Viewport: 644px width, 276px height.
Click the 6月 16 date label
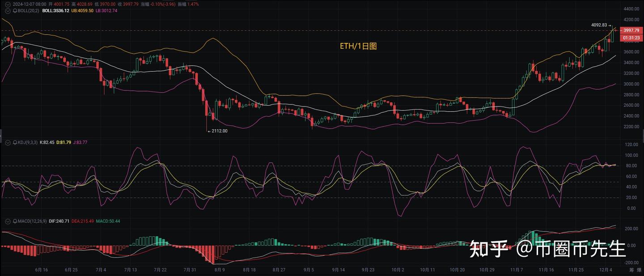41,270
